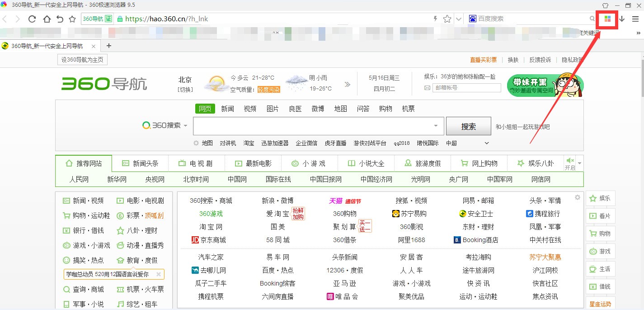The width and height of the screenshot is (644, 310).
Task: Click the 360导航 logo
Action: [x=104, y=84]
